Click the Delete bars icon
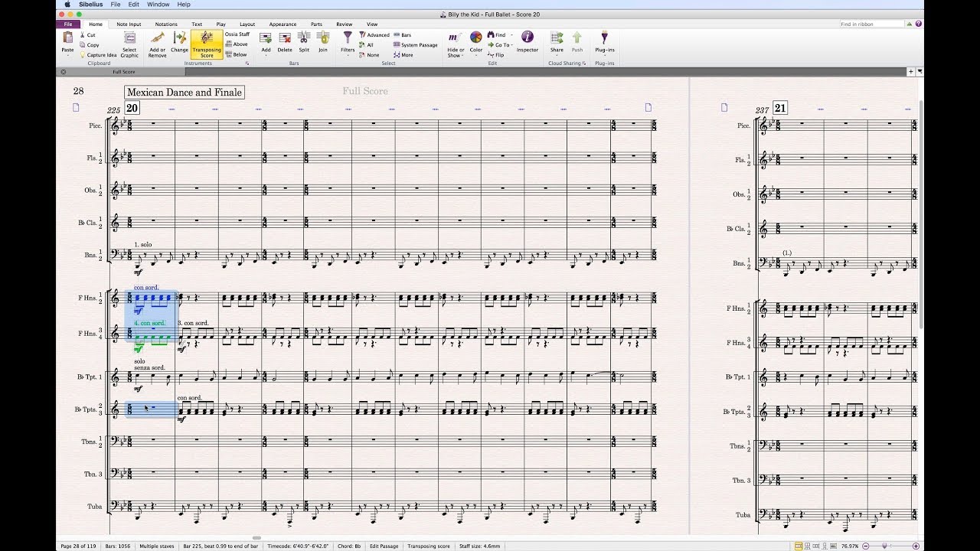This screenshot has height=551, width=980. 285,37
